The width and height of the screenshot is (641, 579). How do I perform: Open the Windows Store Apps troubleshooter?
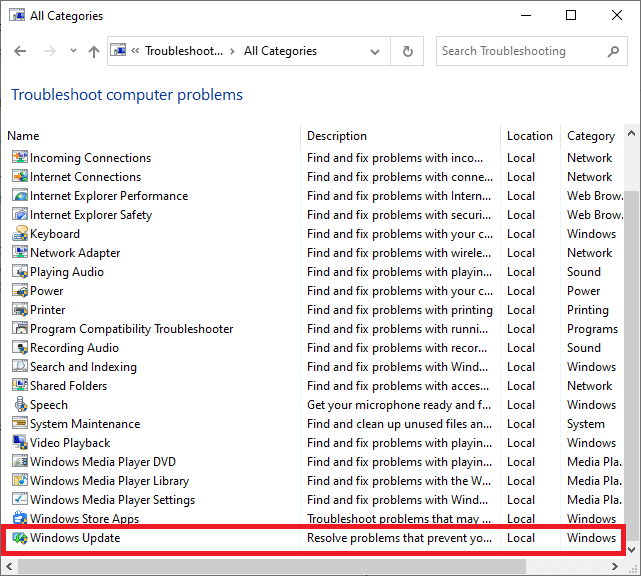pos(84,519)
